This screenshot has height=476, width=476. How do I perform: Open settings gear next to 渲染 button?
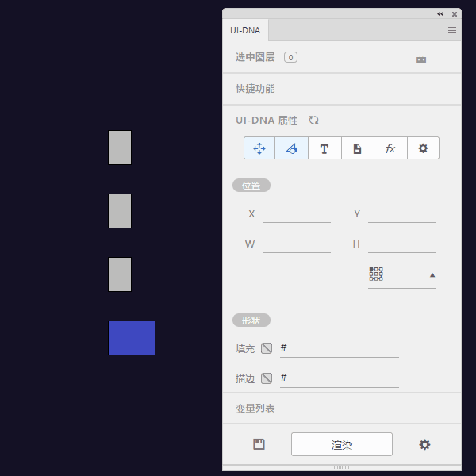click(x=424, y=444)
